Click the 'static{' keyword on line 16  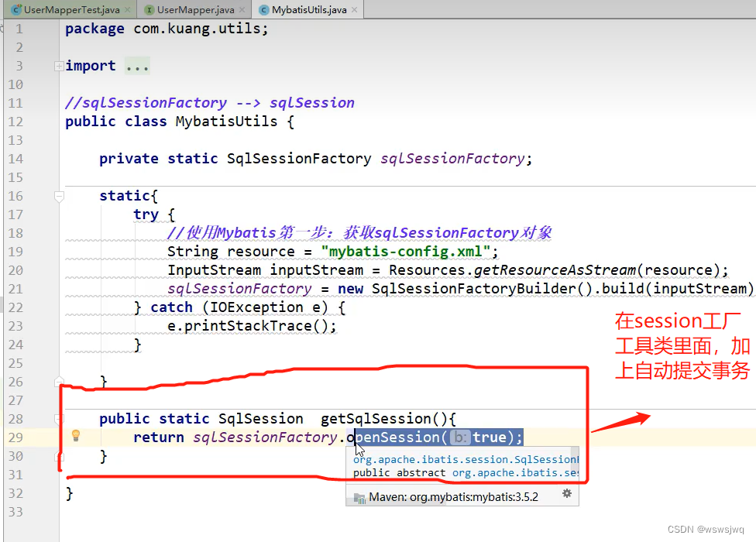129,196
